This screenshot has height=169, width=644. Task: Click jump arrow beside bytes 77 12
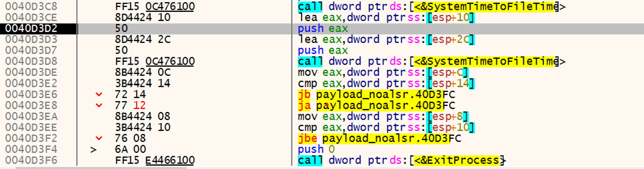point(99,106)
